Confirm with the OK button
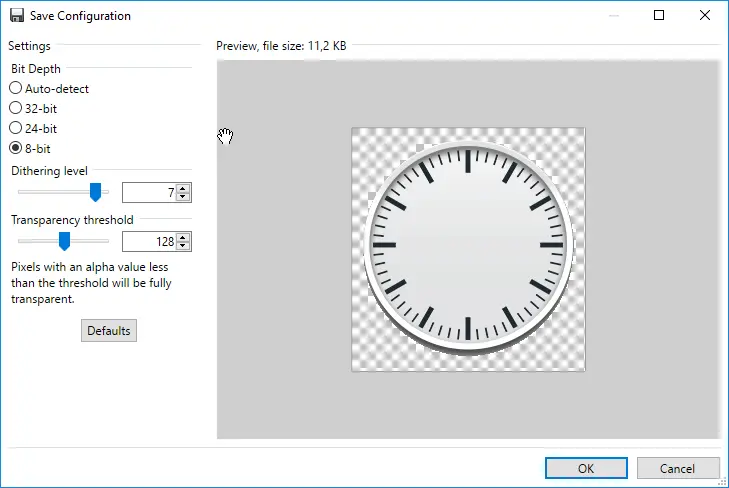 click(586, 468)
